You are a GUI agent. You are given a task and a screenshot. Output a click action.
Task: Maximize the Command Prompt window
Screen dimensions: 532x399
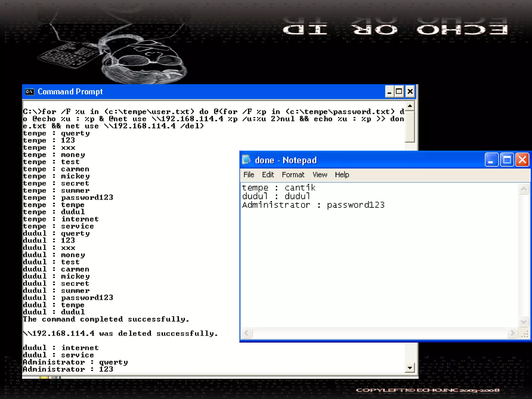[399, 92]
